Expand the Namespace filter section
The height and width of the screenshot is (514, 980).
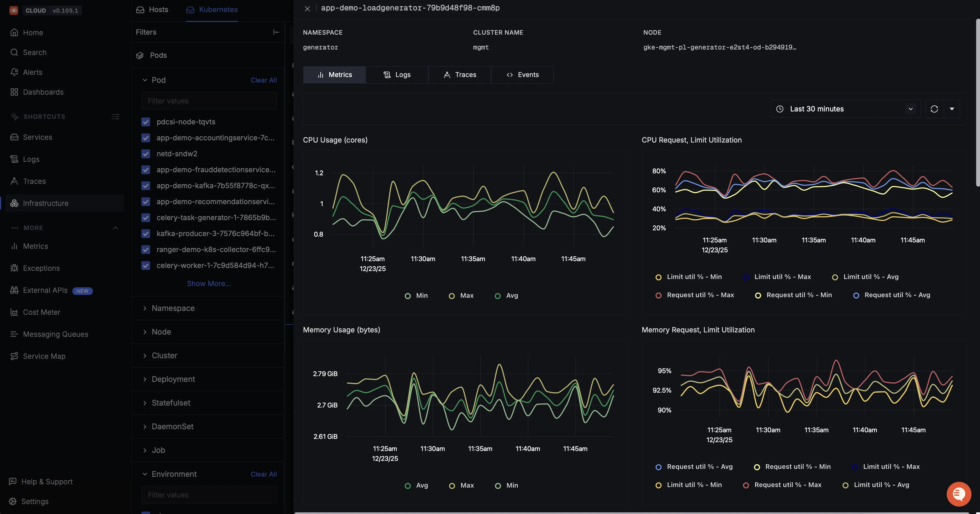click(173, 308)
